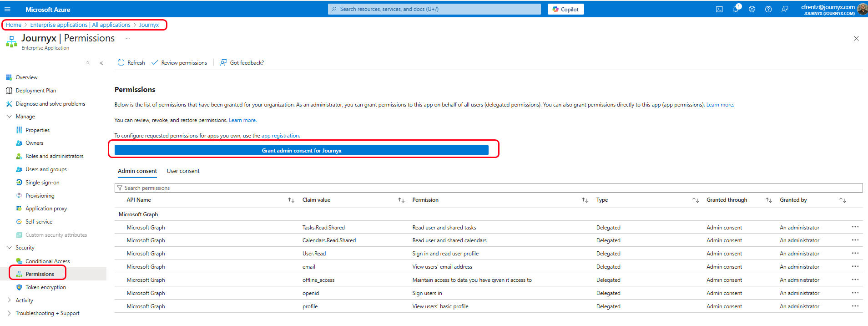Open Self-service
The image size is (868, 326).
(x=39, y=222)
